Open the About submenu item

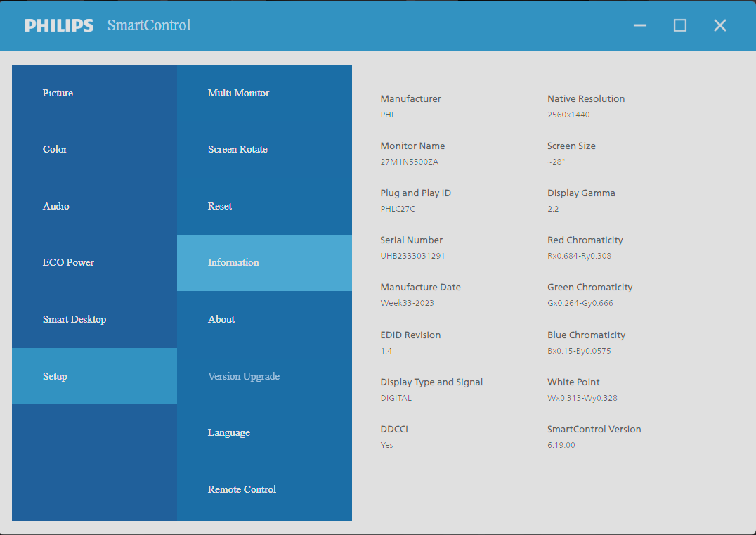pos(264,319)
